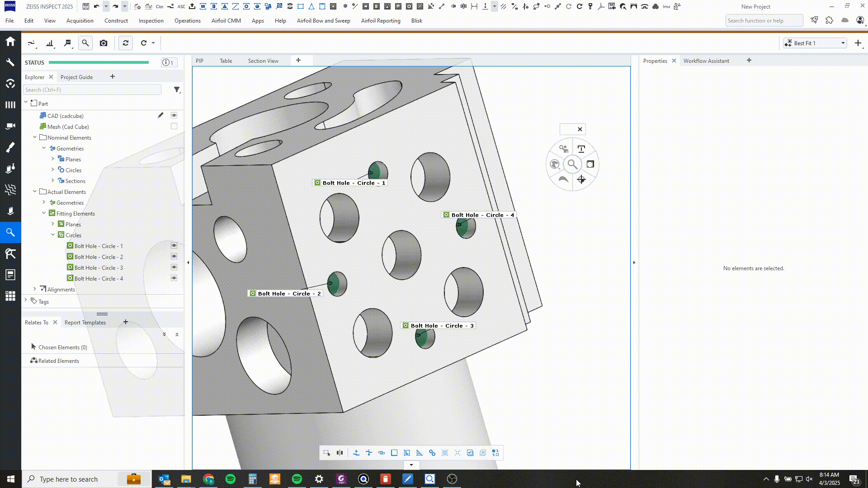This screenshot has width=868, height=488.
Task: Click the Home icon in left sidebar
Action: pos(10,42)
